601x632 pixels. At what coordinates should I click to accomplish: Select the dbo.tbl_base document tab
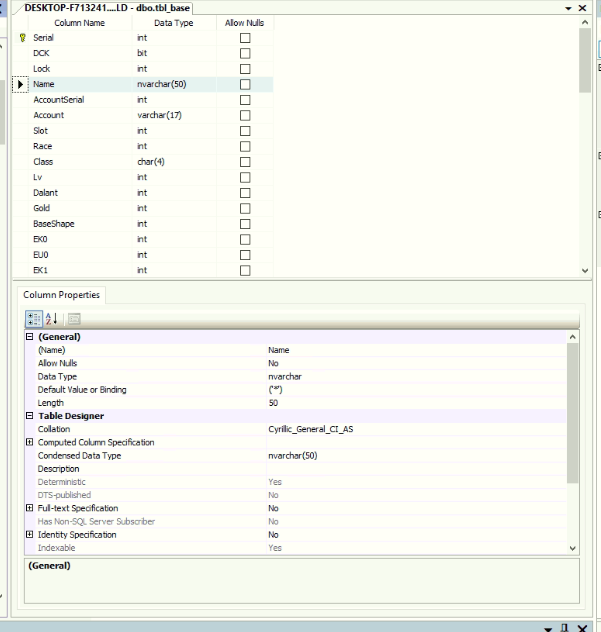[x=102, y=8]
